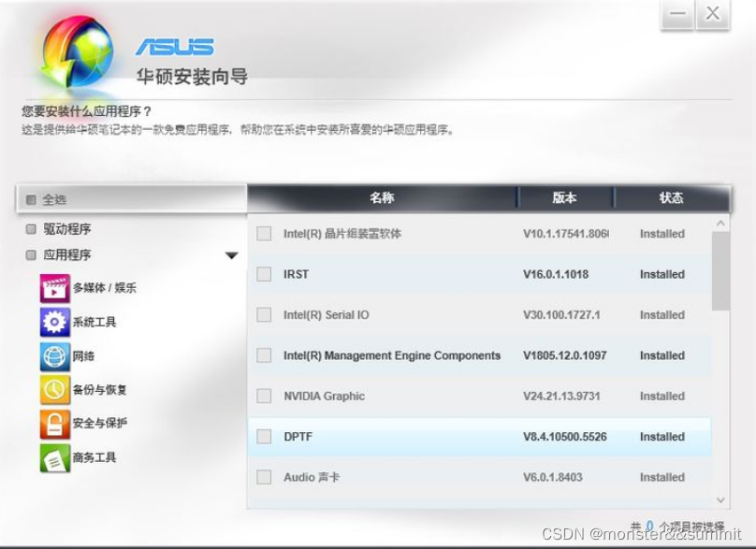Sort by the 名称 column header
This screenshot has width=756, height=549.
pyautogui.click(x=382, y=197)
